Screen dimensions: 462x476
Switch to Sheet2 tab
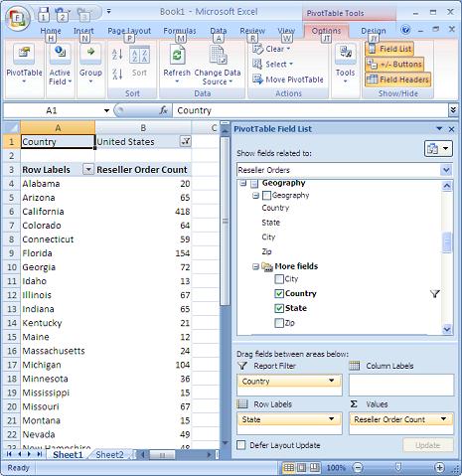(109, 455)
